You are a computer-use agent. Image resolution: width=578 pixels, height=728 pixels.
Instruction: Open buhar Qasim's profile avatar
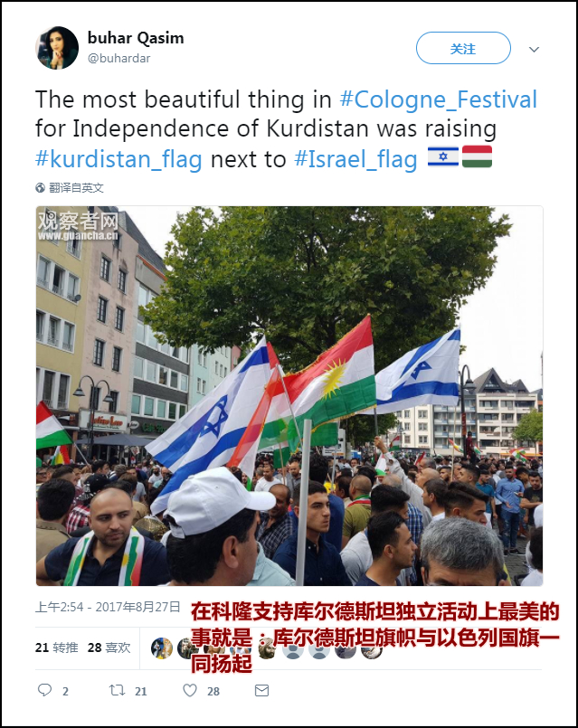click(57, 48)
